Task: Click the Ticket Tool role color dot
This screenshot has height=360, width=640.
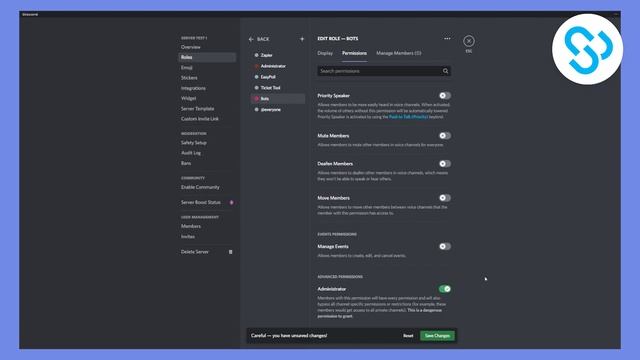Action: point(256,88)
